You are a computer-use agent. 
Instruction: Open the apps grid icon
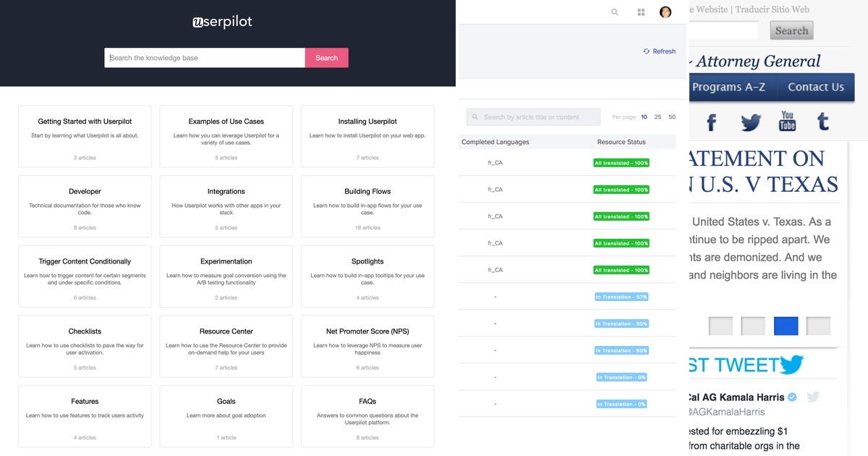coord(641,12)
